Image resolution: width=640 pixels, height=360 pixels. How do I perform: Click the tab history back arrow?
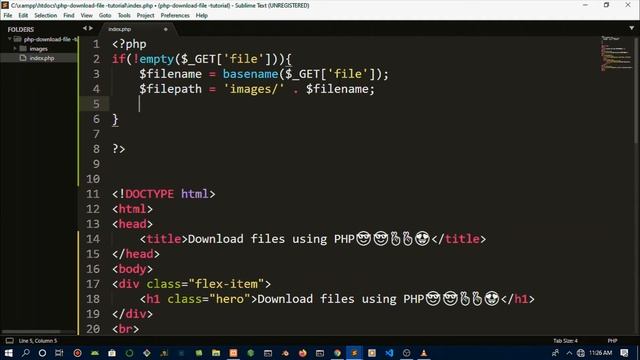84,28
